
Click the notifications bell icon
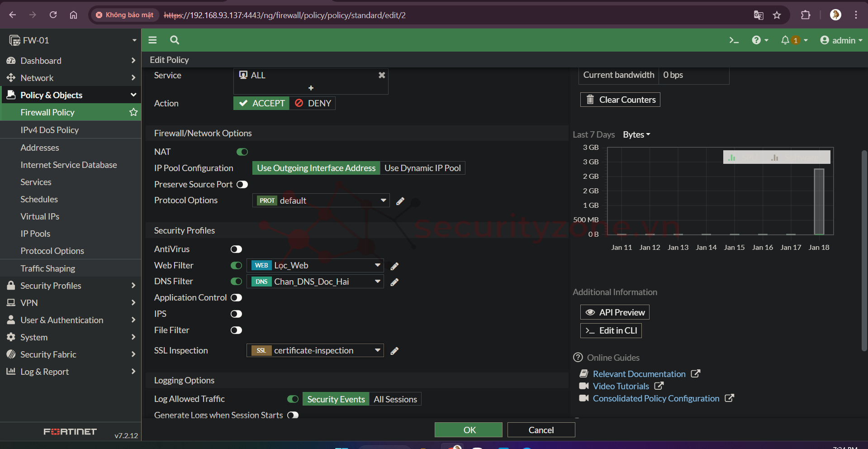(x=785, y=40)
